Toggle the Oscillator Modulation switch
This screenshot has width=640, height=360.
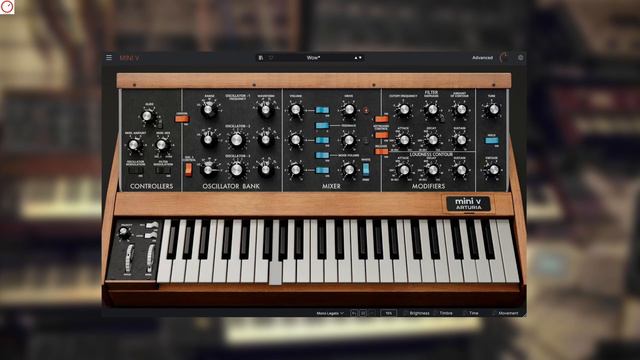(x=135, y=171)
